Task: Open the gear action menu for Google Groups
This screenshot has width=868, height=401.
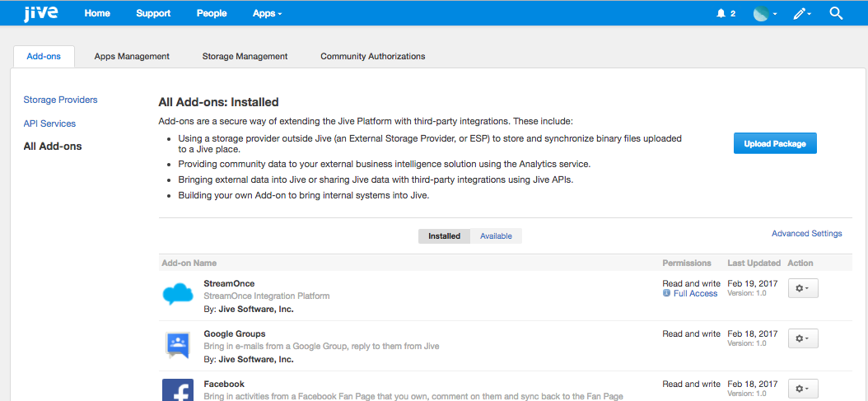Action: pyautogui.click(x=803, y=338)
